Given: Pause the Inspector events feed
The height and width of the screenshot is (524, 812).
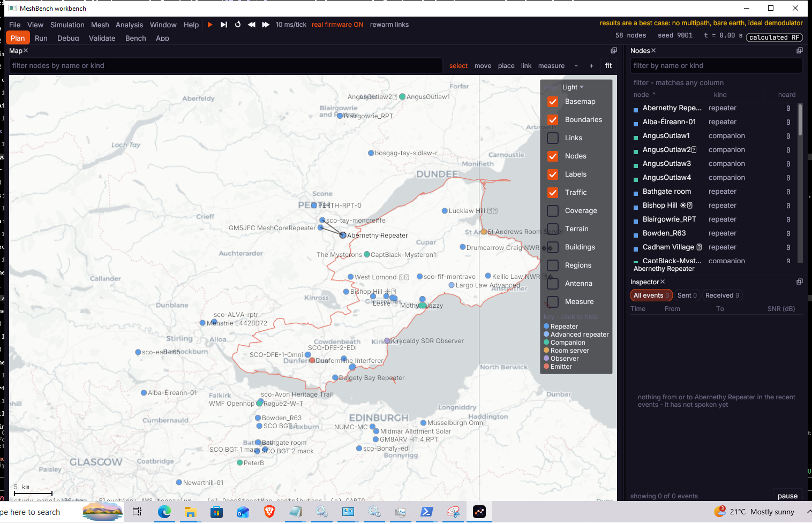Looking at the screenshot, I should 787,496.
